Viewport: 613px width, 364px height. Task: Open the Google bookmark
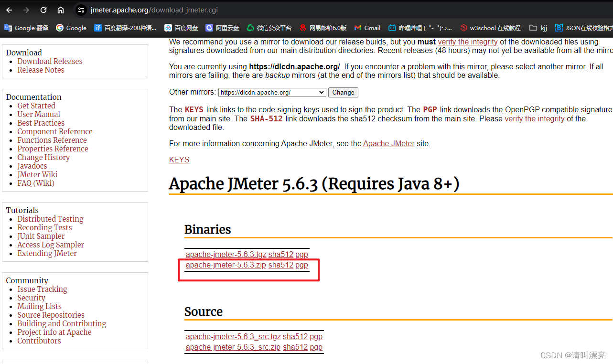click(71, 28)
